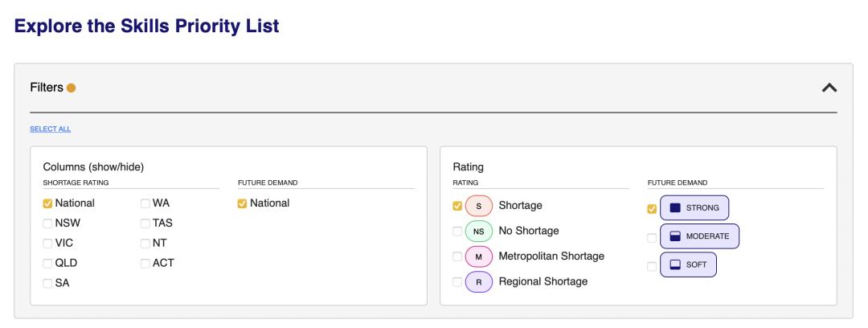Click the M Metropolitan Shortage badge

click(479, 256)
